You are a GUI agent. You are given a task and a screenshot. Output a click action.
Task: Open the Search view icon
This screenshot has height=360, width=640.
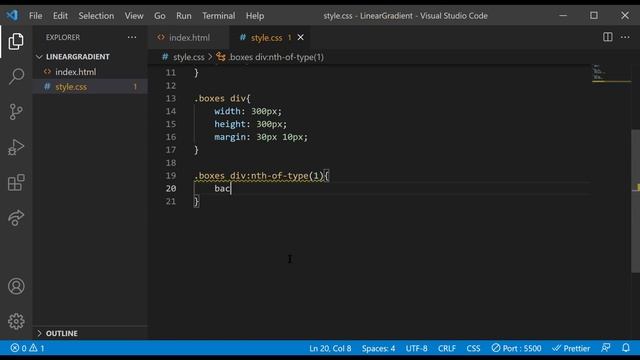tap(16, 76)
